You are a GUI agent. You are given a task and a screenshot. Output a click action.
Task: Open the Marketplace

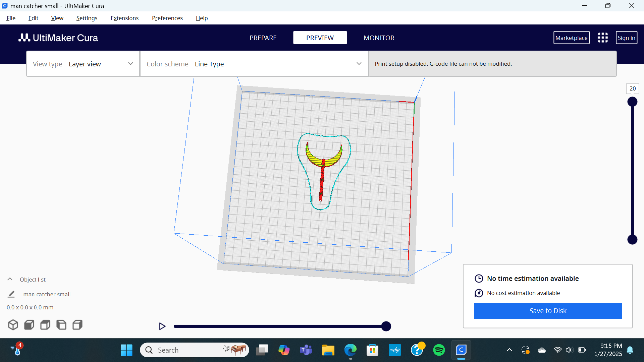[x=571, y=38]
